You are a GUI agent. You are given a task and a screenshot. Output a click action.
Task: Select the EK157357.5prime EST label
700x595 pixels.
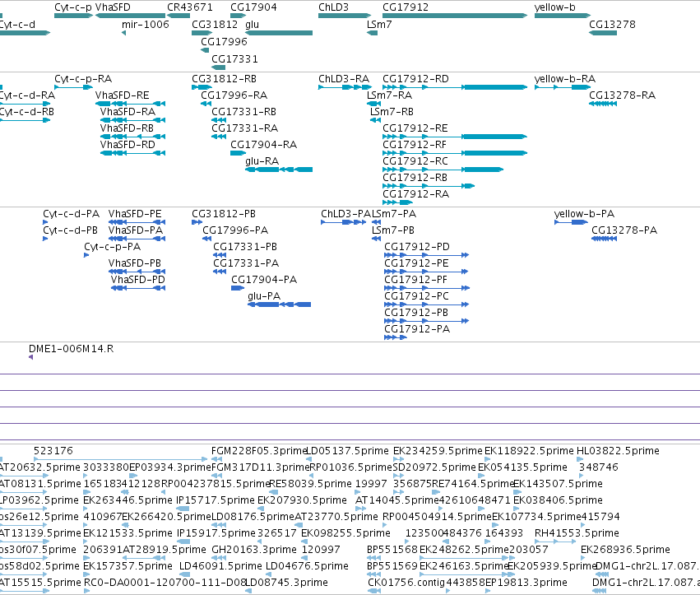pyautogui.click(x=127, y=566)
